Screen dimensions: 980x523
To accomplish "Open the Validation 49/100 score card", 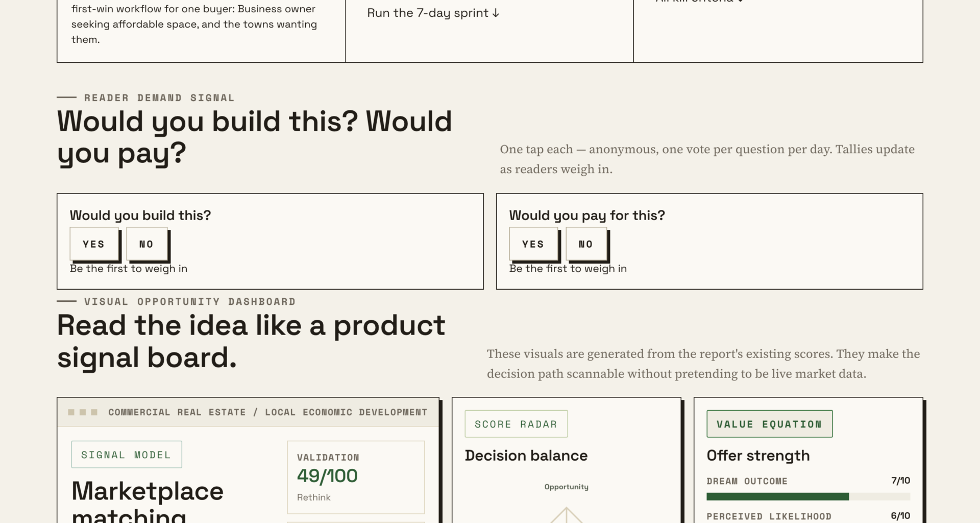I will pyautogui.click(x=356, y=477).
